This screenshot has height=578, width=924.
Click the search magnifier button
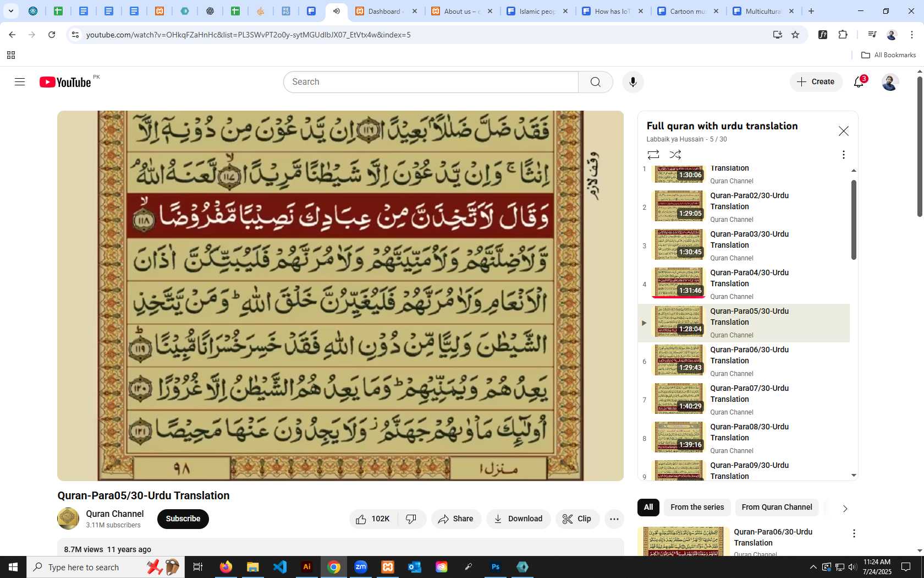pos(595,82)
